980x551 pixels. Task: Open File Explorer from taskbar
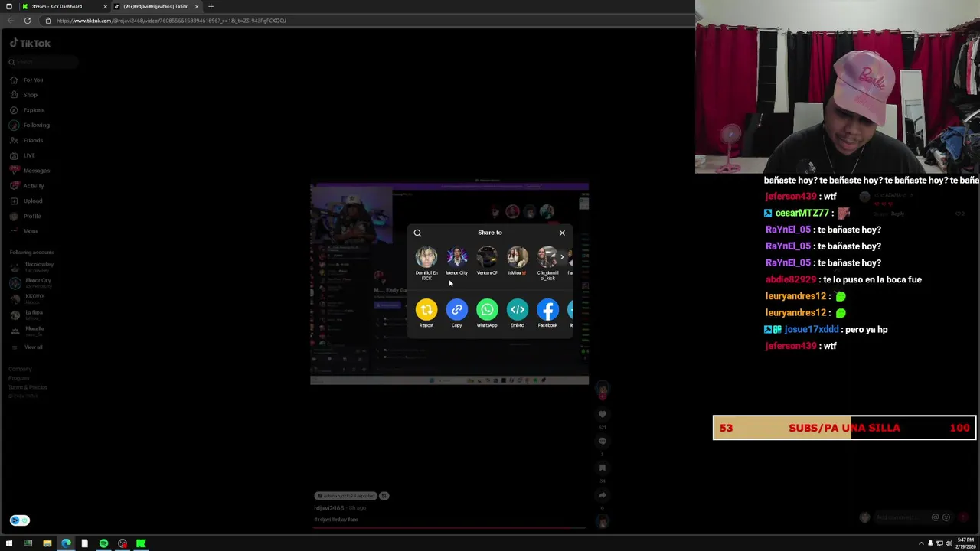point(47,543)
